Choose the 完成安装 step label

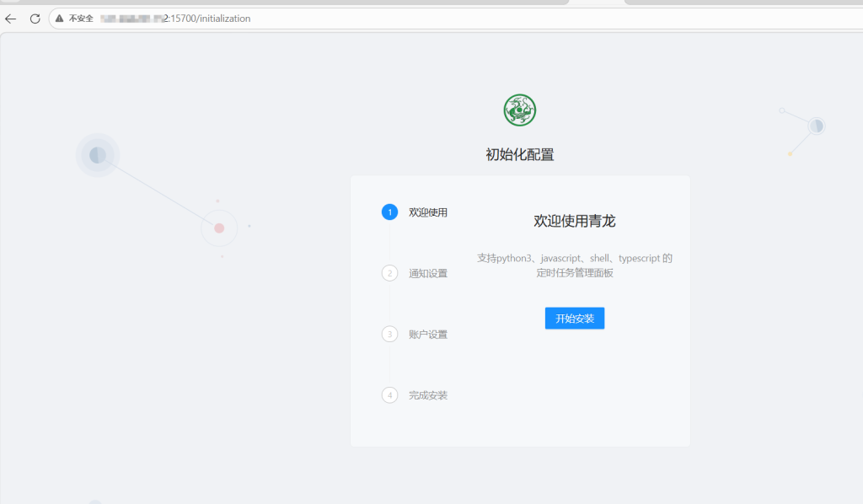point(428,395)
